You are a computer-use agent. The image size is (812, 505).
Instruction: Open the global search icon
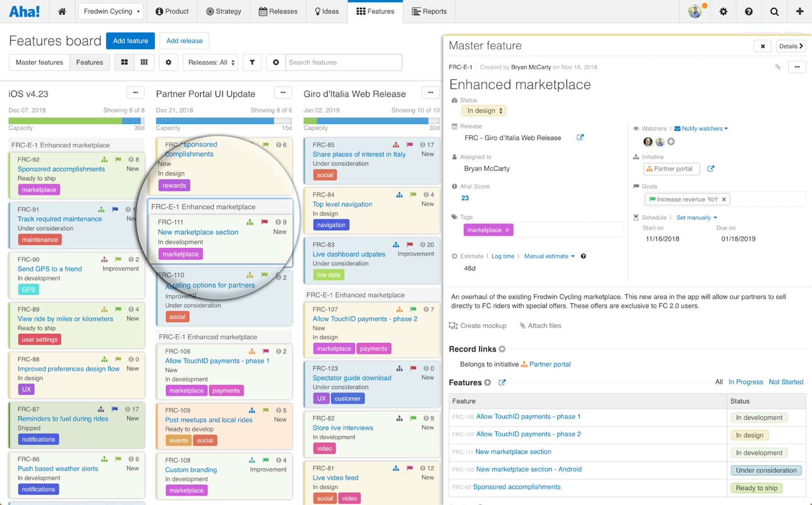pyautogui.click(x=774, y=11)
